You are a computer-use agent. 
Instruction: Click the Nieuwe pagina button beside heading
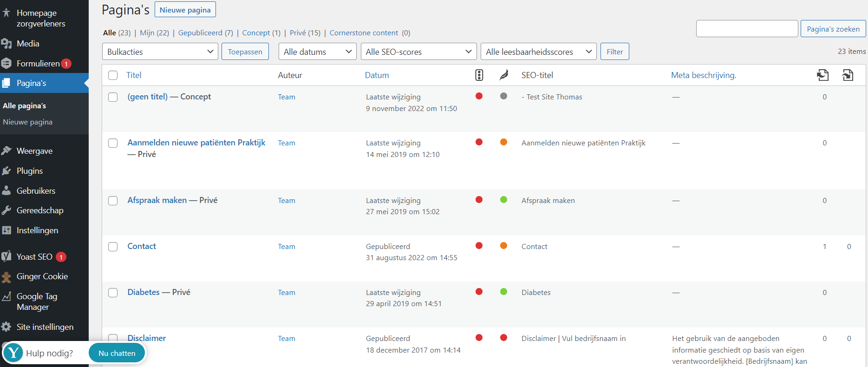coord(185,10)
